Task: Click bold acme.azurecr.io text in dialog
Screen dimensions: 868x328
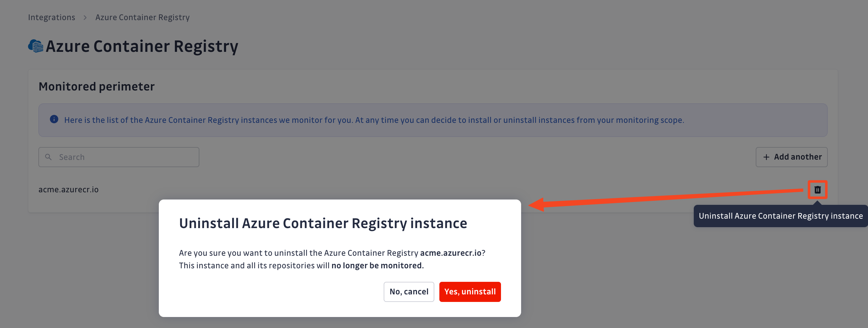Action: pyautogui.click(x=450, y=253)
